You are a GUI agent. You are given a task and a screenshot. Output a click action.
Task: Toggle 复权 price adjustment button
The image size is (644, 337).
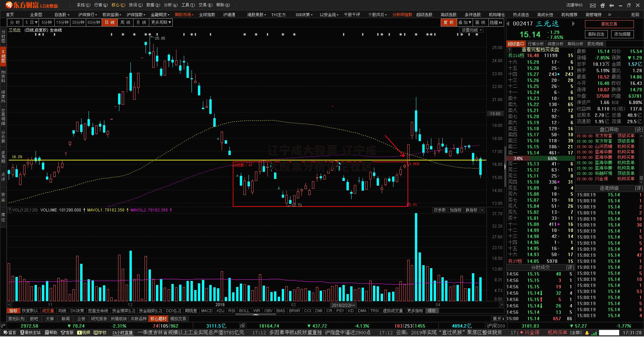[x=448, y=22]
